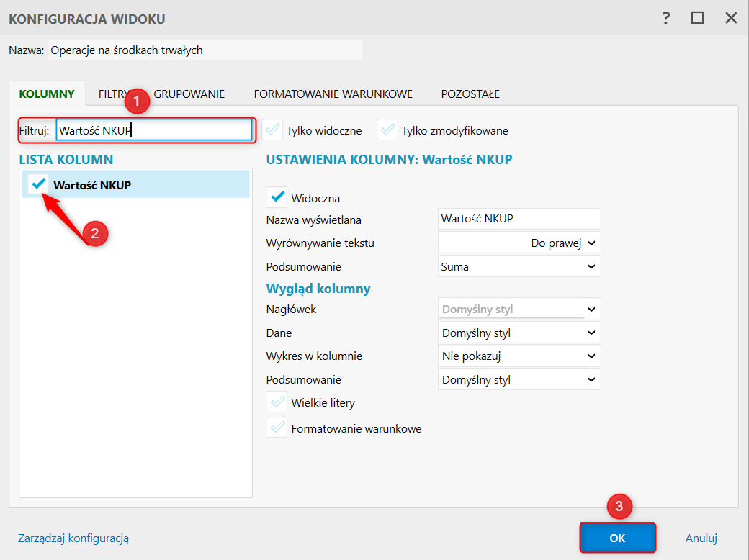Image resolution: width=749 pixels, height=560 pixels.
Task: Expand Wykres w kolumnie dropdown
Action: pos(519,356)
